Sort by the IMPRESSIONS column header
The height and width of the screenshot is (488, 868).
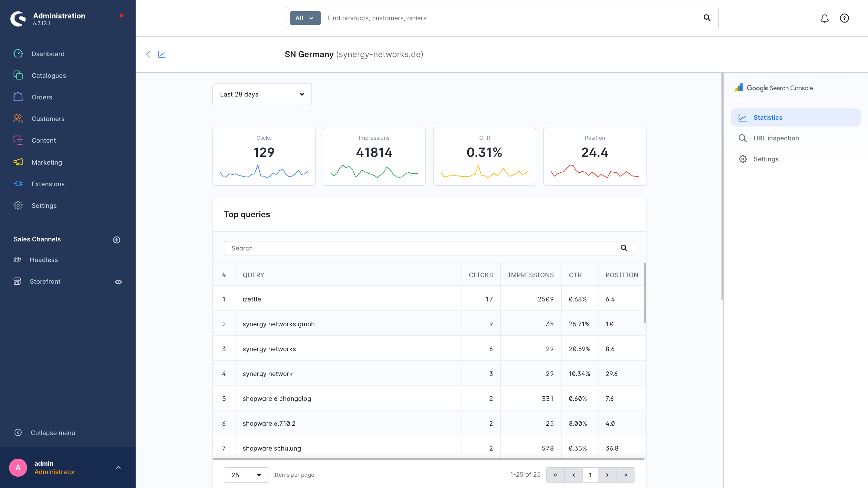[x=531, y=275]
